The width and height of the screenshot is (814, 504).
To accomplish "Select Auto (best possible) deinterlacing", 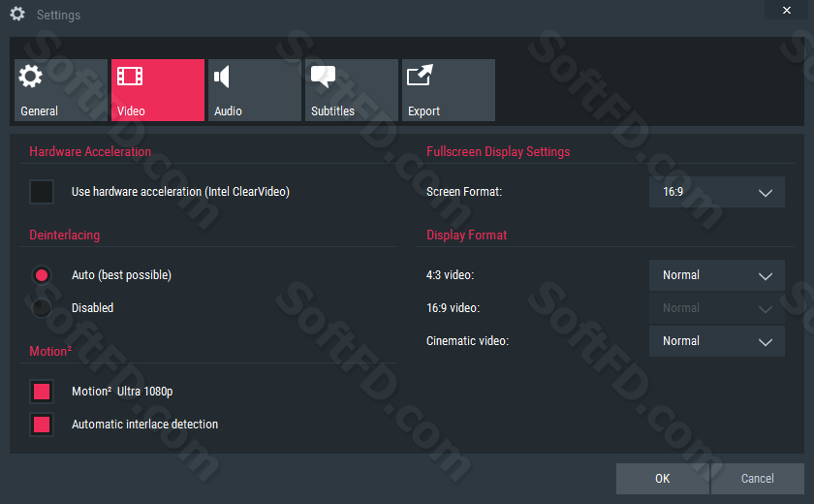I will 42,275.
